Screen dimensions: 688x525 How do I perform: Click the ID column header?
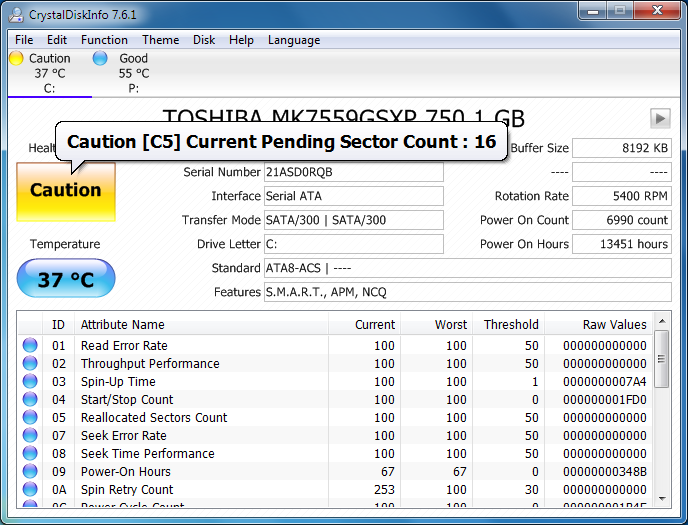click(x=58, y=325)
